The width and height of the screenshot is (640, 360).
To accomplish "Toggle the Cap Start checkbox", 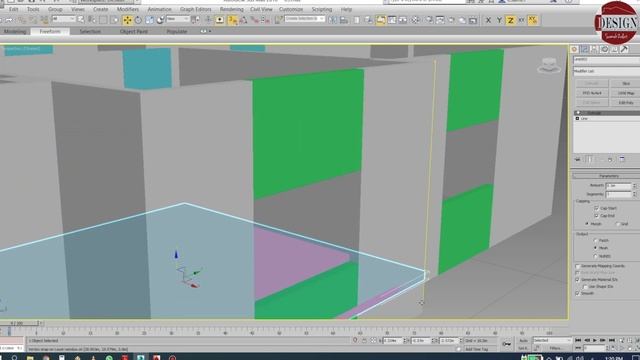I will tap(596, 208).
